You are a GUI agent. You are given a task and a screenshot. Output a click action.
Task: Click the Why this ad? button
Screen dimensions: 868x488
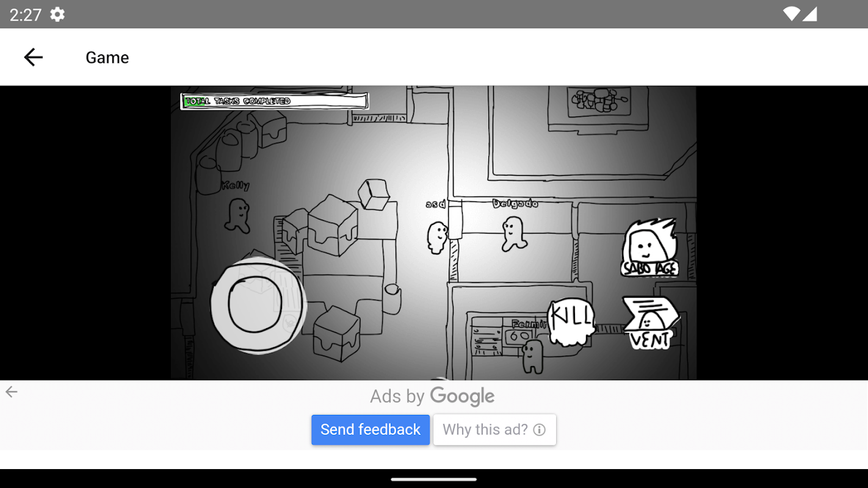coord(494,429)
